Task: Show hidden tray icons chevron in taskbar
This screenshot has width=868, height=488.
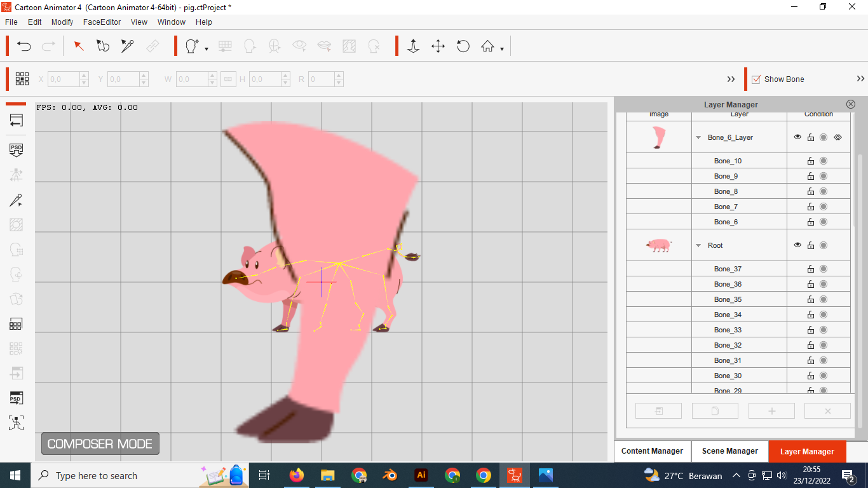Action: coord(736,475)
